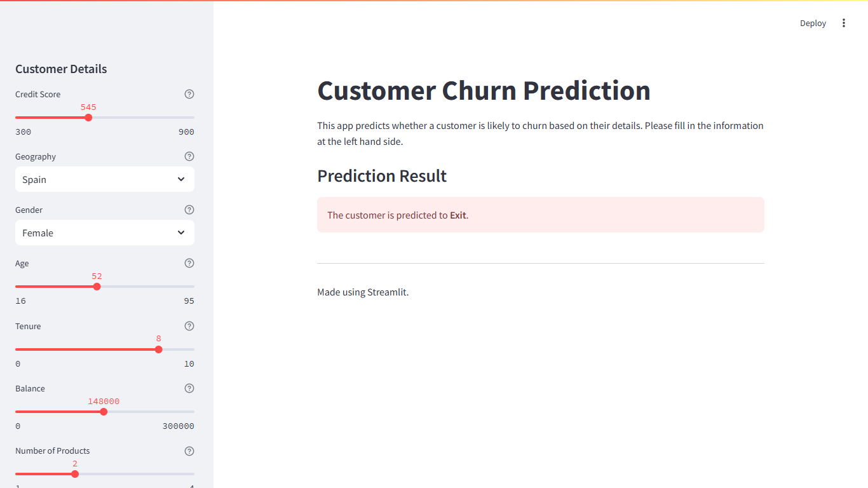Image resolution: width=868 pixels, height=488 pixels.
Task: Open the Credit Score help tooltip icon
Action: tap(189, 93)
